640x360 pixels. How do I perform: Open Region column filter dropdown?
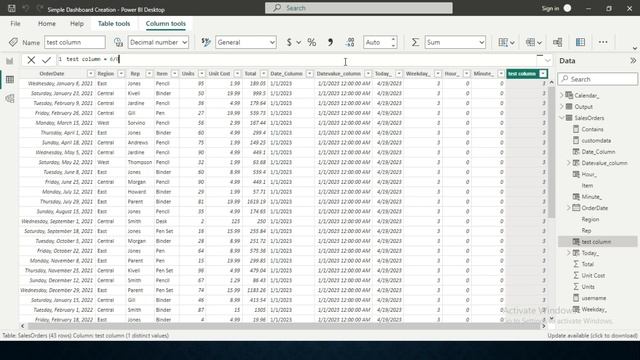coord(121,73)
